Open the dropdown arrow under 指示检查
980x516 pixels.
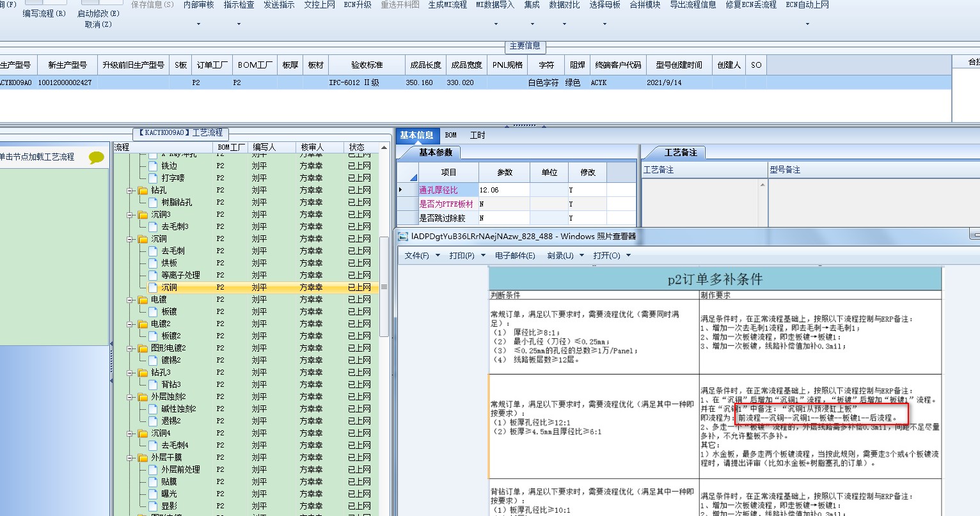[x=239, y=24]
